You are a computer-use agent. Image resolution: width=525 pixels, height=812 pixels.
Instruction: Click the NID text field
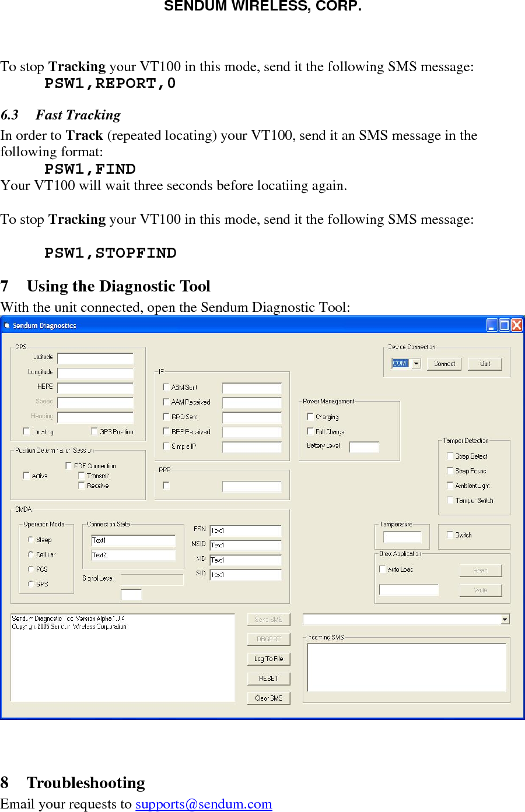246,560
